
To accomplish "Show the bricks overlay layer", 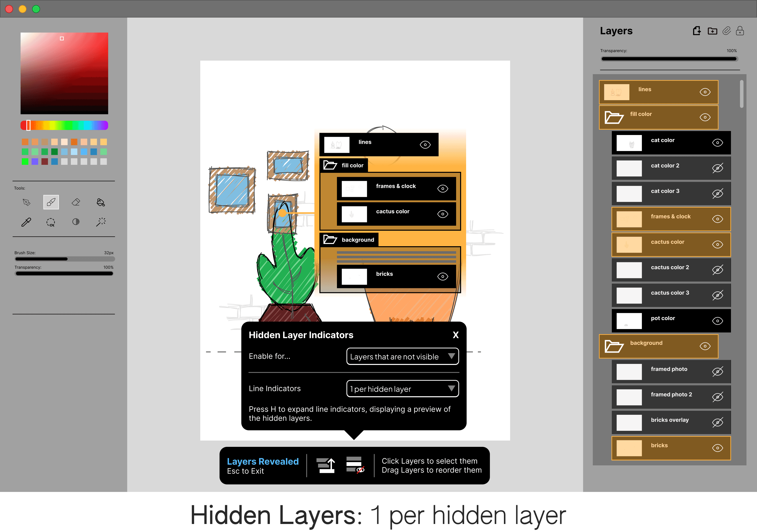I will click(717, 423).
